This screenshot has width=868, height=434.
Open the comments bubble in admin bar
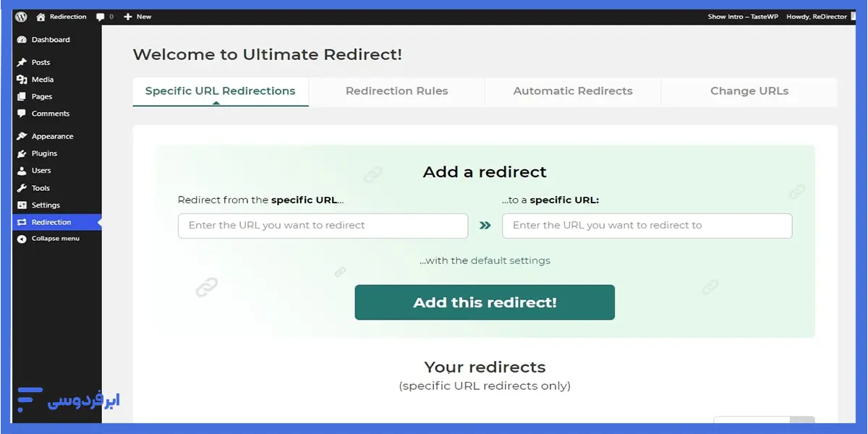[104, 17]
